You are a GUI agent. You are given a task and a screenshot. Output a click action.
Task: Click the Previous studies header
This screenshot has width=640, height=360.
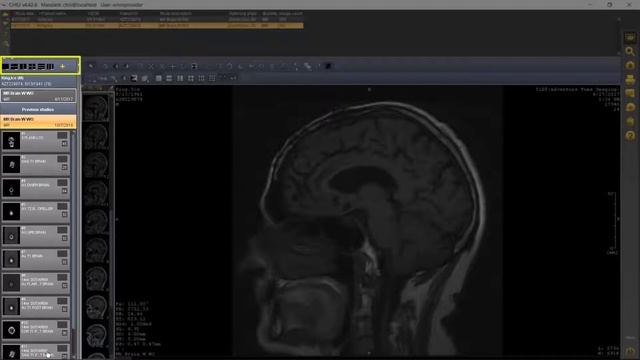[38, 109]
